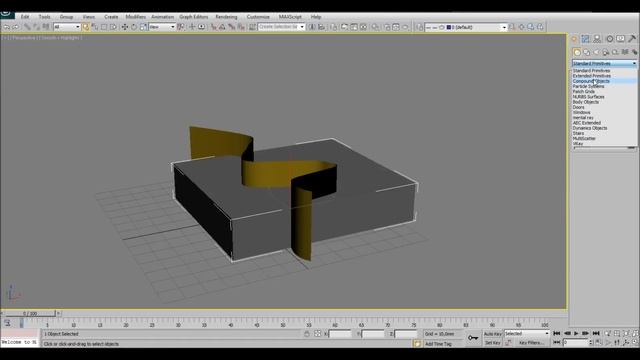Click the Undo arrow icon

point(7,27)
